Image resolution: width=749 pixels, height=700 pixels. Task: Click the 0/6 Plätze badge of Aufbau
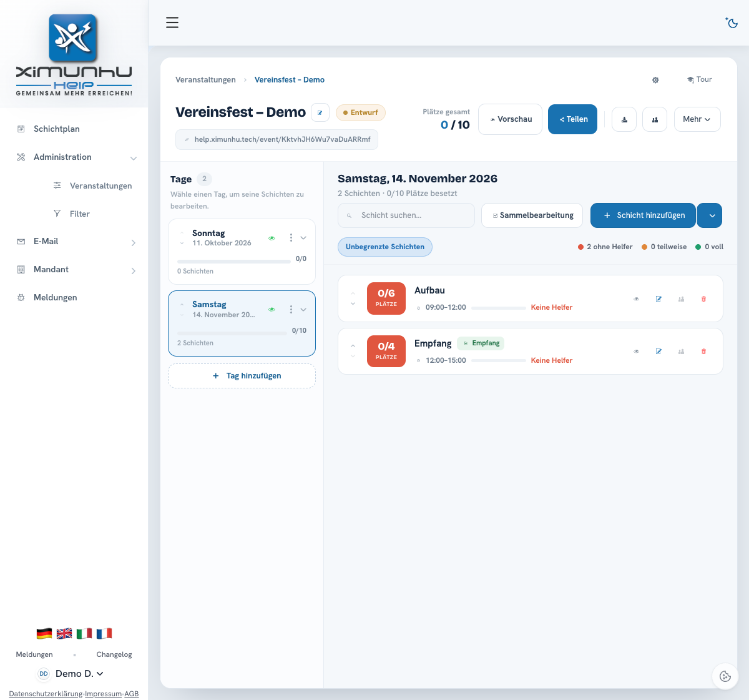tap(386, 297)
